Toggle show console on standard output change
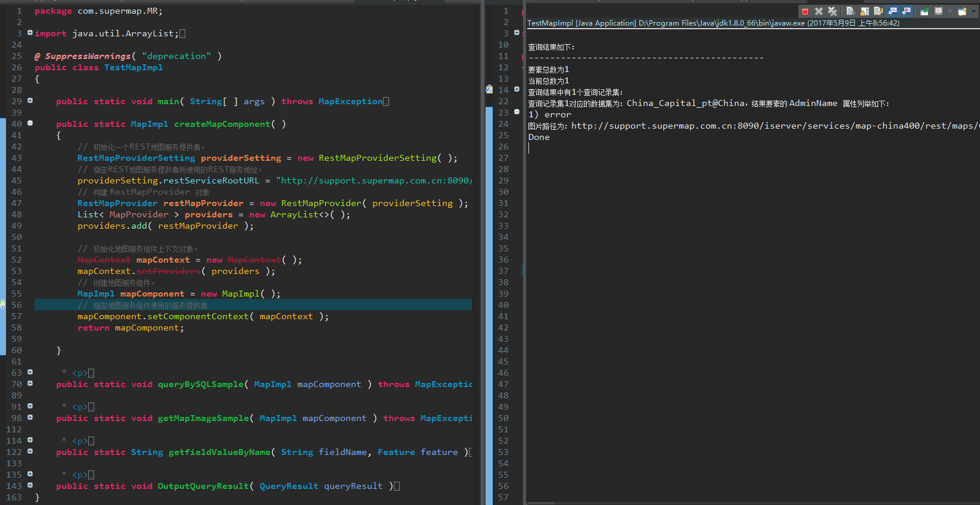 pyautogui.click(x=892, y=11)
